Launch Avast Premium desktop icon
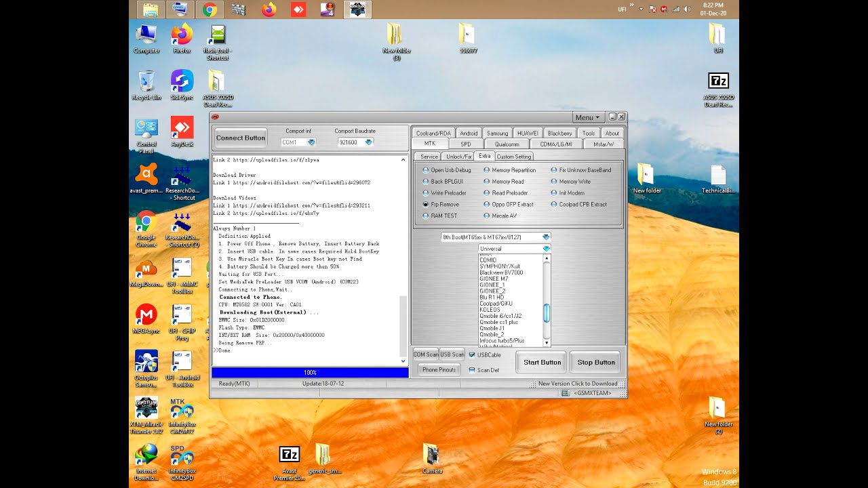The image size is (868, 488). click(146, 179)
